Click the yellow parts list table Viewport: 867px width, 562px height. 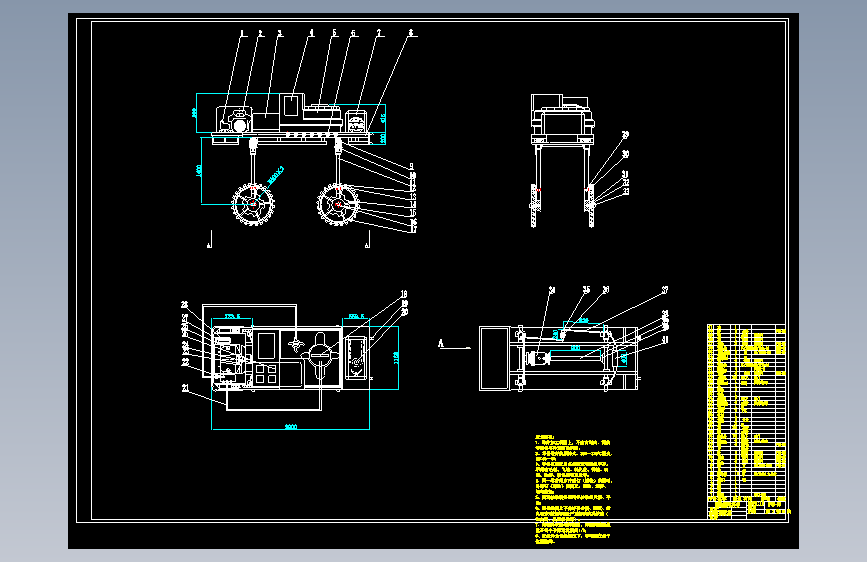746,422
